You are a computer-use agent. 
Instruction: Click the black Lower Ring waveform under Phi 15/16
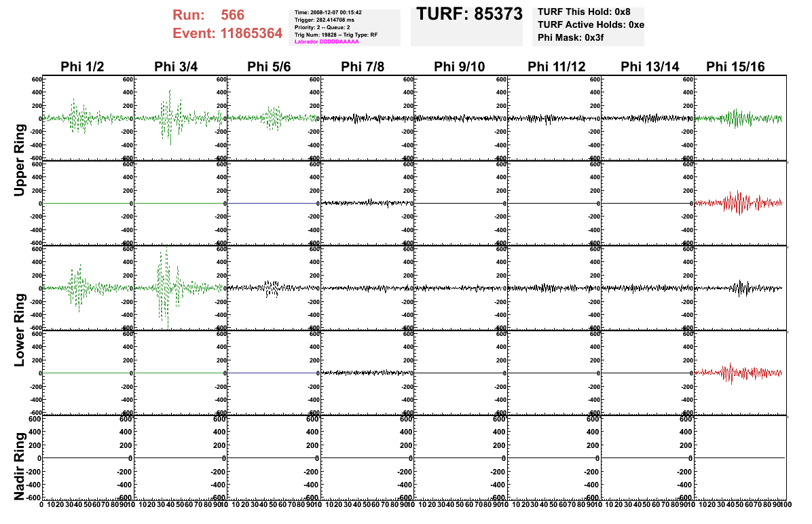739,288
